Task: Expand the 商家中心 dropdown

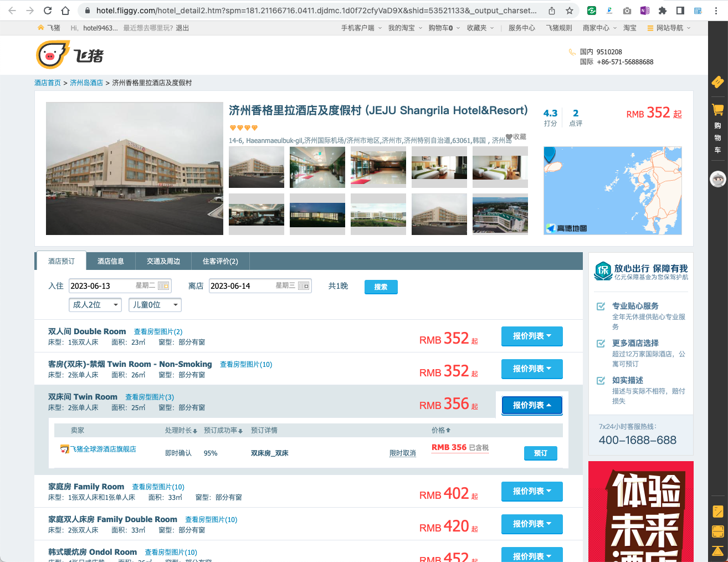Action: coord(599,28)
